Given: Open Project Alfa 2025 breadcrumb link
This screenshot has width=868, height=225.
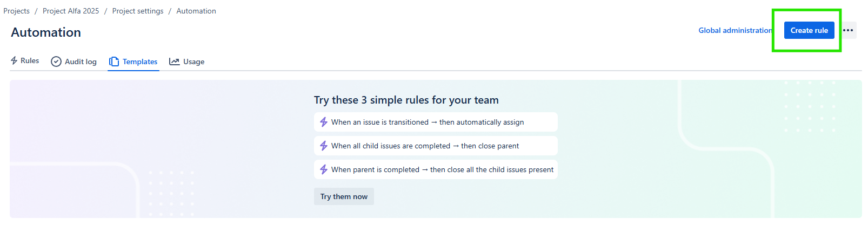Looking at the screenshot, I should (x=71, y=11).
